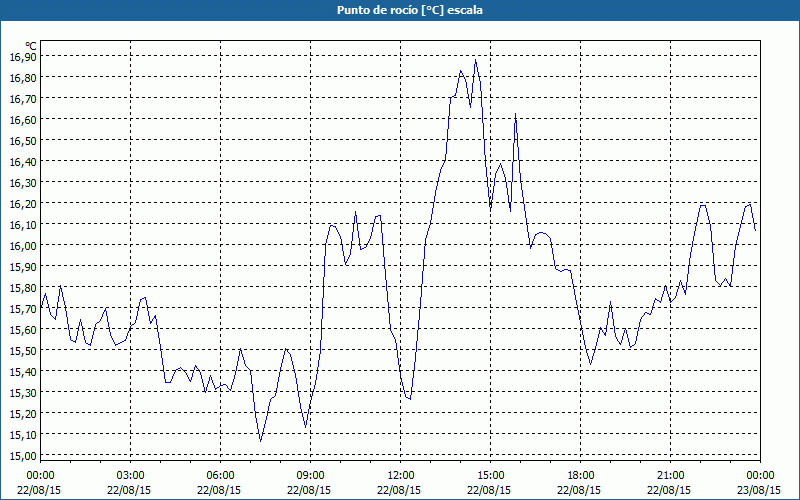The height and width of the screenshot is (500, 800).
Task: Select the 15,10 y-axis label
Action: pyautogui.click(x=23, y=434)
